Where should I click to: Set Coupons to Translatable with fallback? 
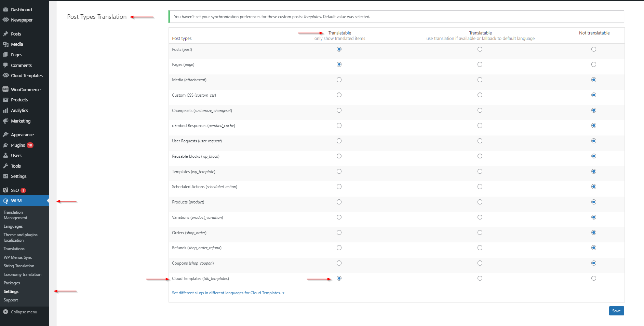480,263
